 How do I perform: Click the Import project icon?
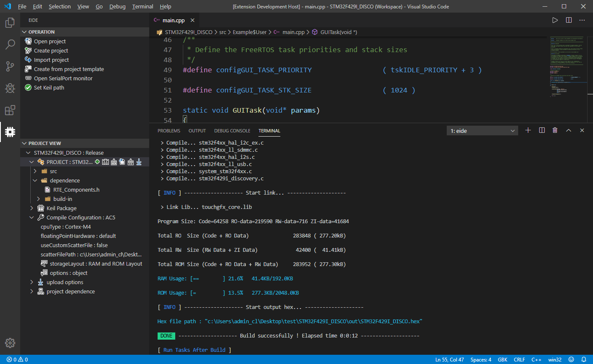[28, 60]
